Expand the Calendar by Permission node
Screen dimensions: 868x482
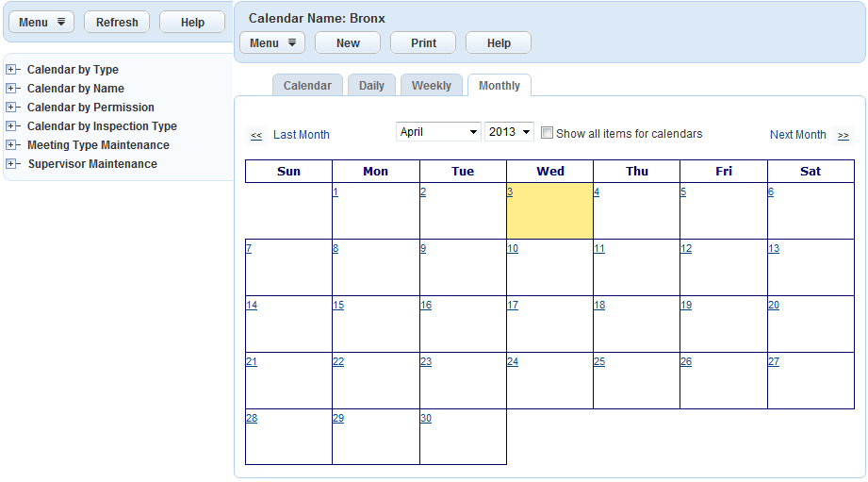[10, 108]
